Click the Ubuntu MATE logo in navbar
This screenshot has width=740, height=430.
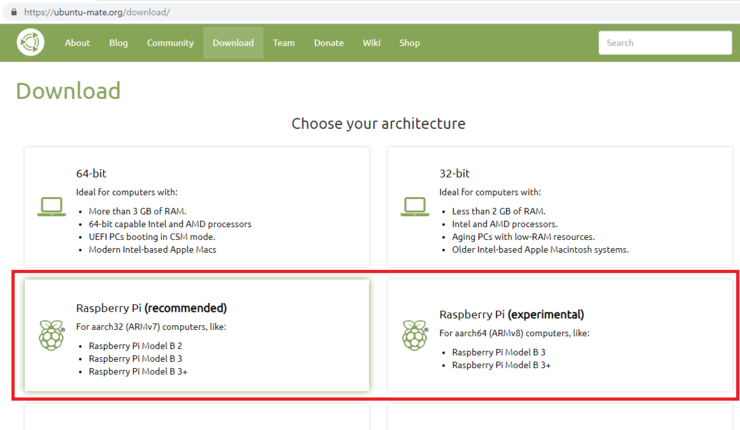31,42
